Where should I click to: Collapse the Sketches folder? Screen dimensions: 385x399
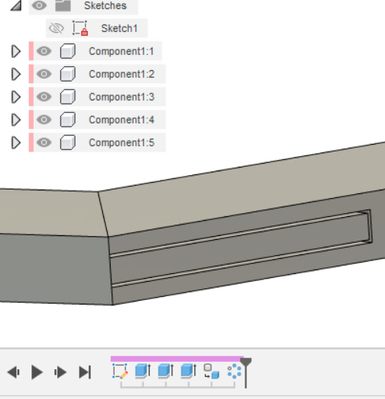16,5
